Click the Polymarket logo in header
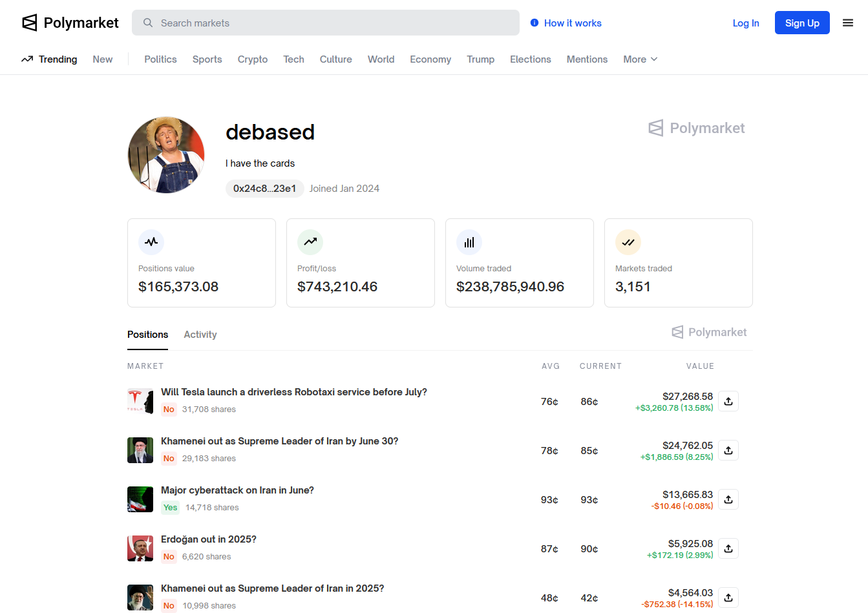Viewport: 868px width, 613px height. [70, 23]
